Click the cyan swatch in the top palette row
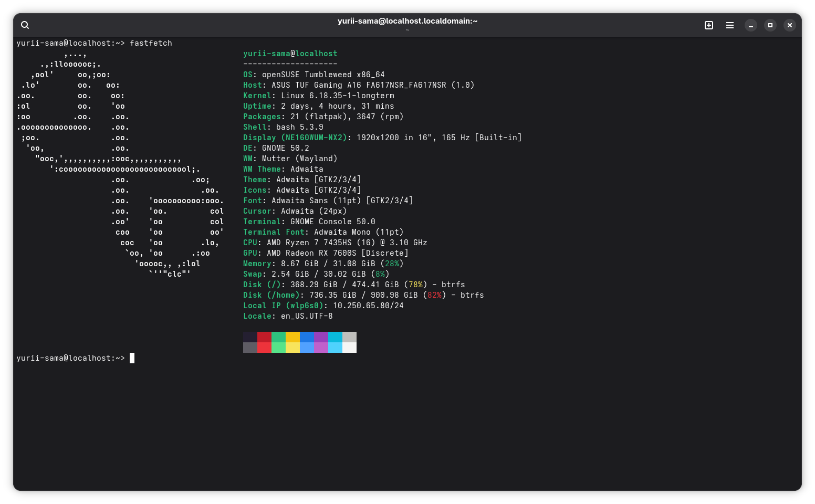 pyautogui.click(x=335, y=337)
